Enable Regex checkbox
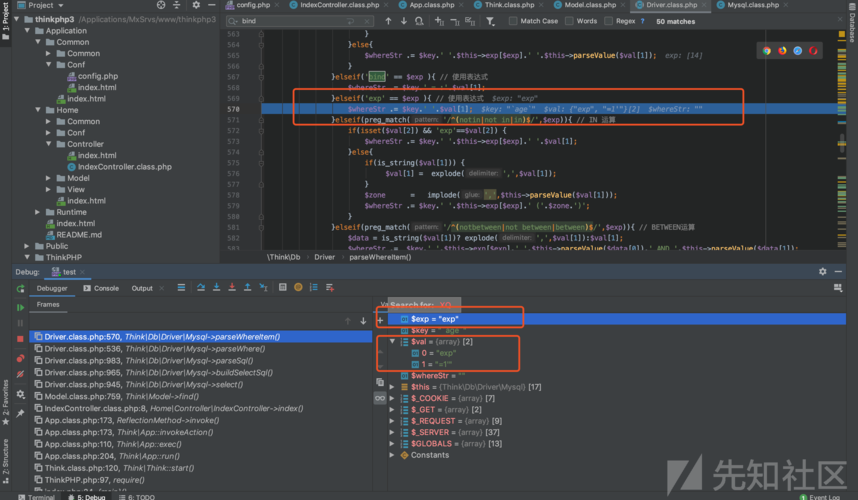This screenshot has height=500, width=858. click(608, 21)
